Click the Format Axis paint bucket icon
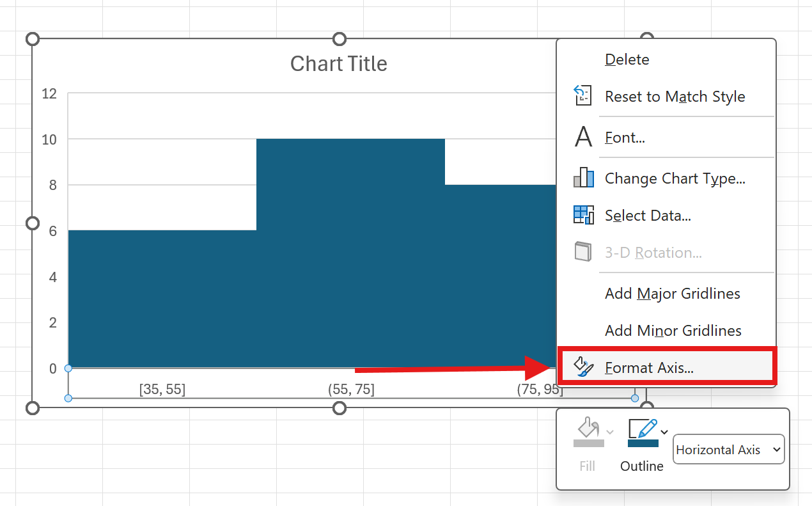 point(583,367)
